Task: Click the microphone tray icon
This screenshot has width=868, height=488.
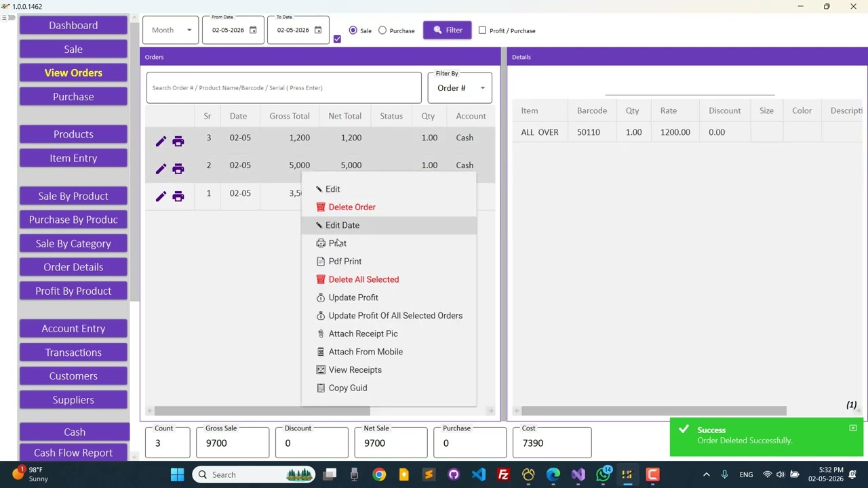Action: pyautogui.click(x=724, y=474)
